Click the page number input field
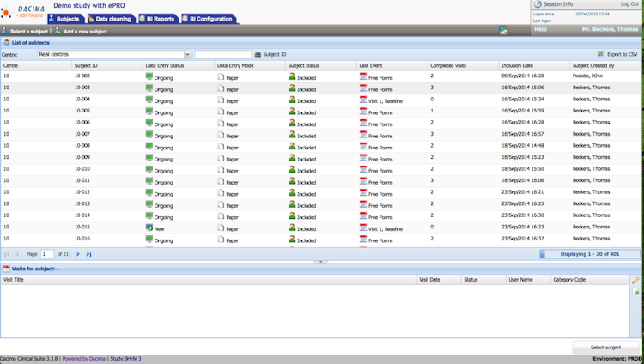644x364 pixels. coord(47,254)
